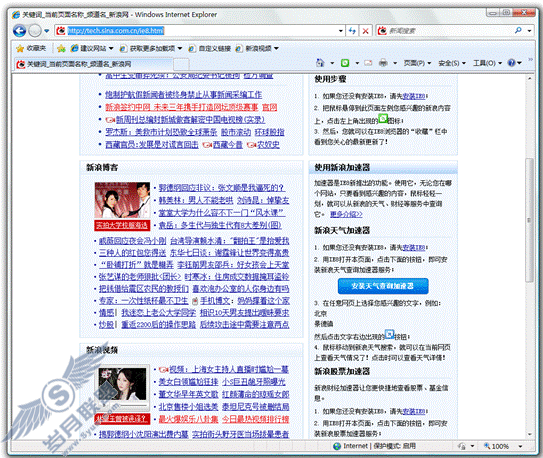The height and width of the screenshot is (458, 543).
Task: Open 安装IE8 link under 使用步骤
Action: click(413, 96)
